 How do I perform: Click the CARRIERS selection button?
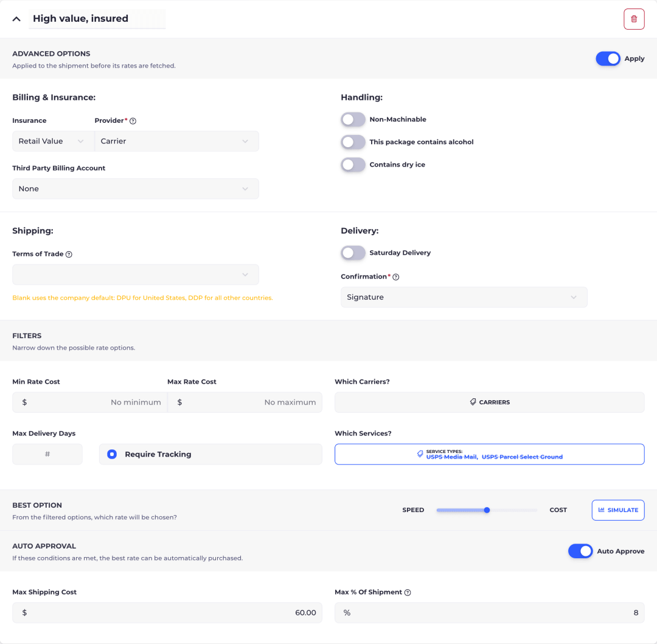tap(489, 403)
